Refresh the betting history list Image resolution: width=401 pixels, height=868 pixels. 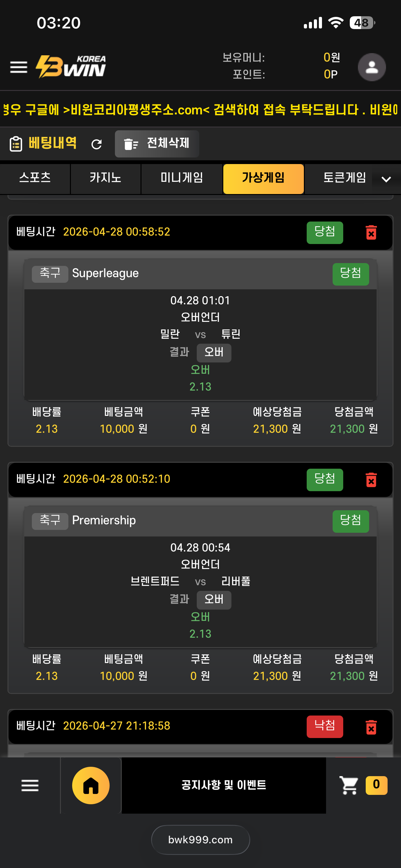click(97, 144)
